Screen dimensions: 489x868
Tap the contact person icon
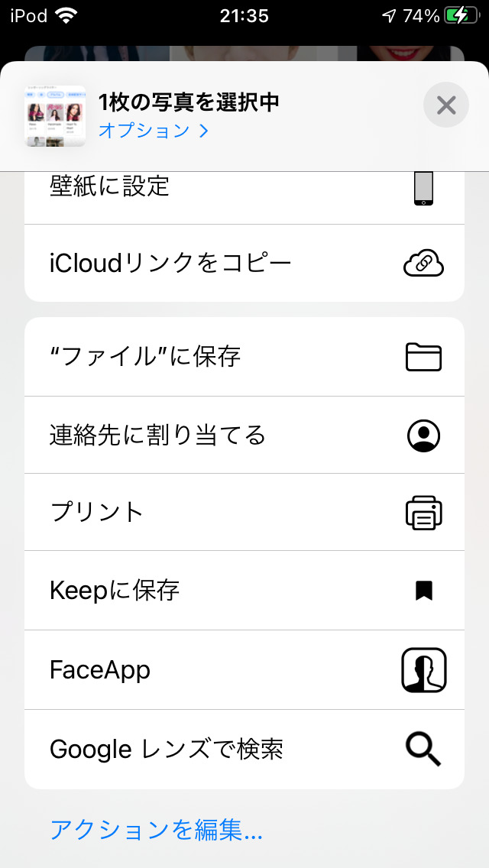[423, 435]
